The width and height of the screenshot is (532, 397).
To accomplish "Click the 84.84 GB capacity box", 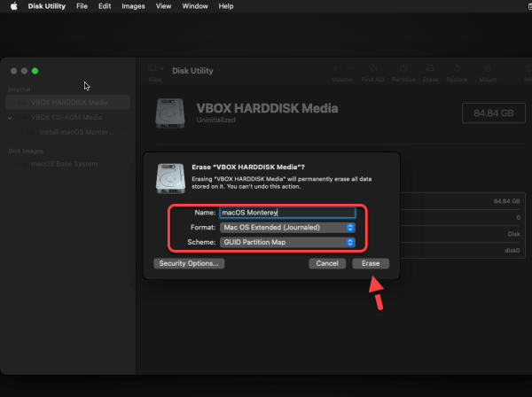I will [494, 113].
